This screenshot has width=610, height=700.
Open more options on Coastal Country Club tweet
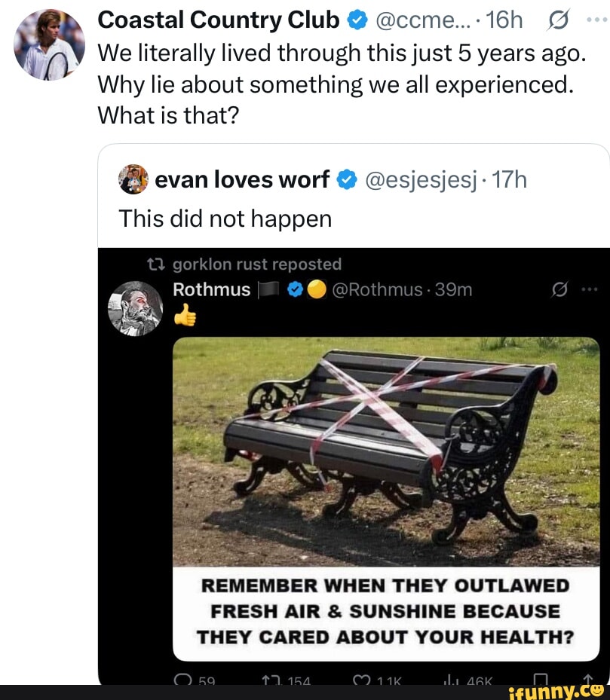pos(595,20)
